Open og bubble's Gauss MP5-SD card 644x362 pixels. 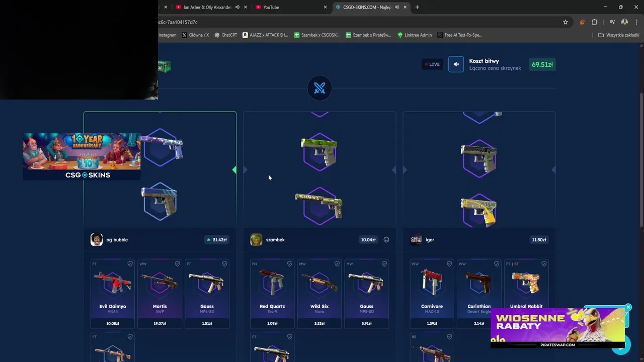coord(207,294)
